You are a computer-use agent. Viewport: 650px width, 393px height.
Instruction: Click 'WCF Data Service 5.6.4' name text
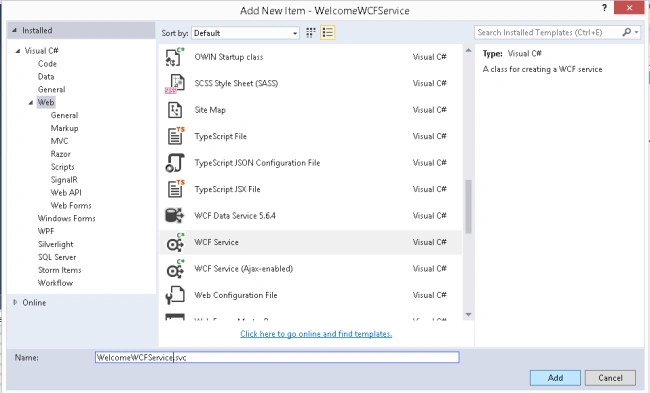pos(235,216)
